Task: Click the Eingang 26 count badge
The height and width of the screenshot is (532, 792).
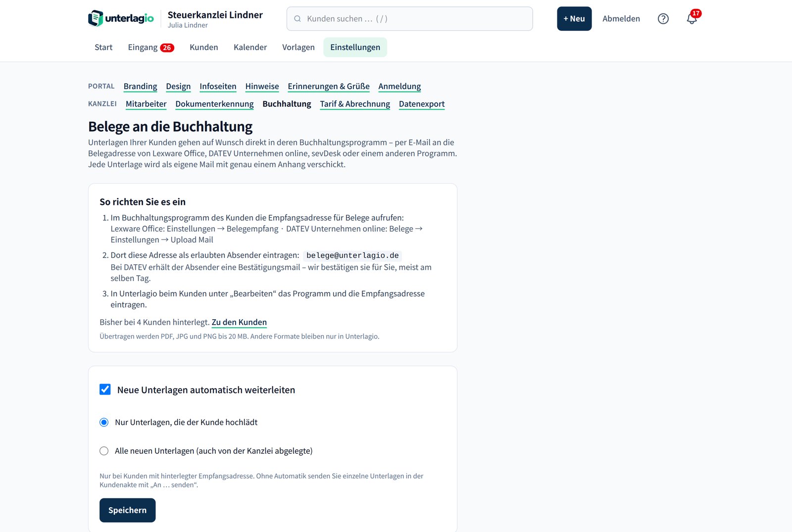Action: tap(167, 48)
